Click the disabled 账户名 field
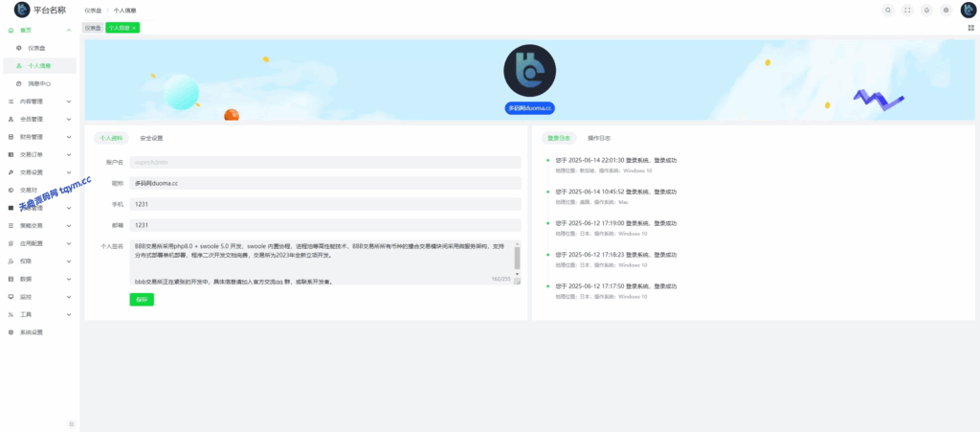Image resolution: width=980 pixels, height=432 pixels. click(x=325, y=162)
